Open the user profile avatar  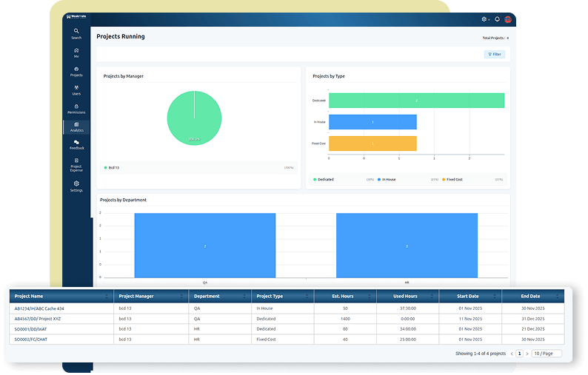(x=508, y=19)
